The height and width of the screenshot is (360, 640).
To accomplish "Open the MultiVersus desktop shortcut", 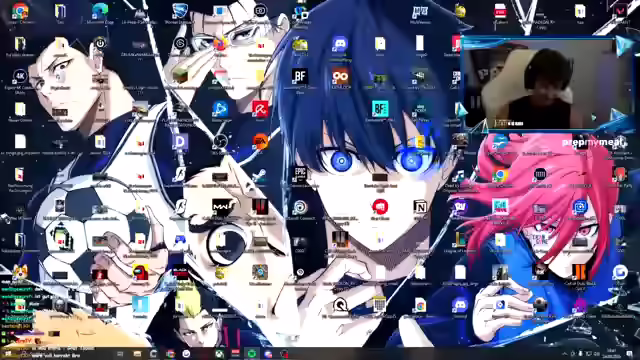I will [x=420, y=11].
